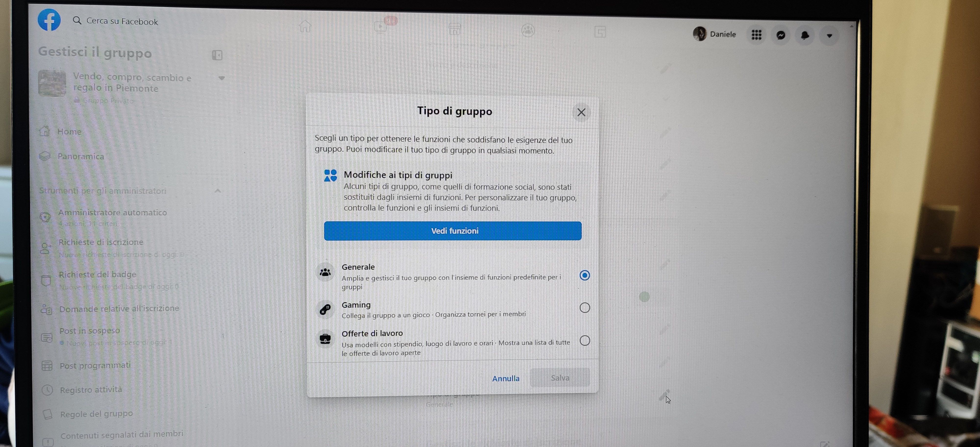This screenshot has width=980, height=447.
Task: Click the Regole del gruppo book icon
Action: 48,414
